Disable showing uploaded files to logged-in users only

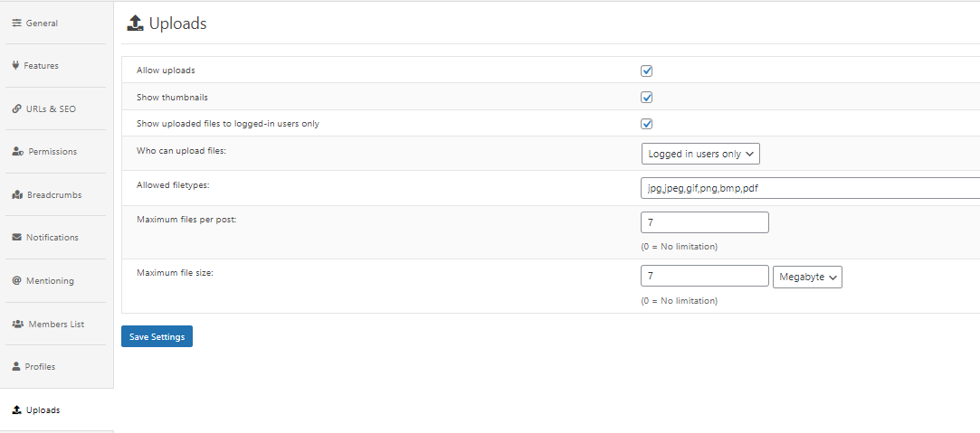(x=647, y=124)
